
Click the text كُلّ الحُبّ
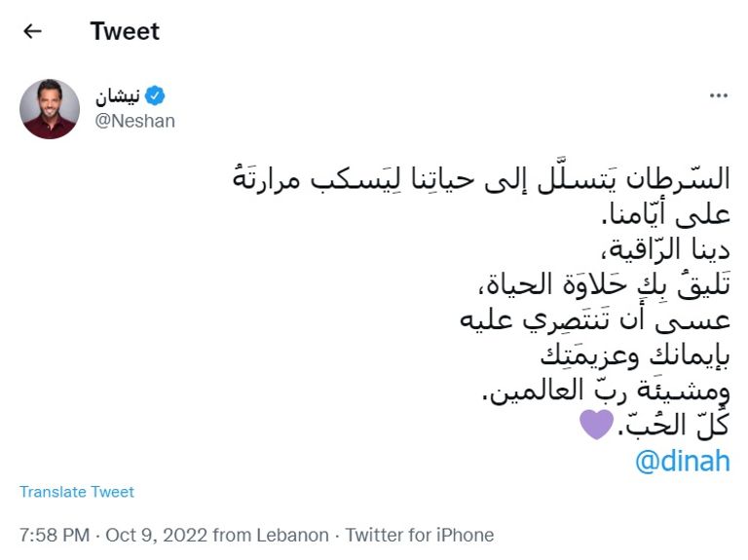[672, 426]
